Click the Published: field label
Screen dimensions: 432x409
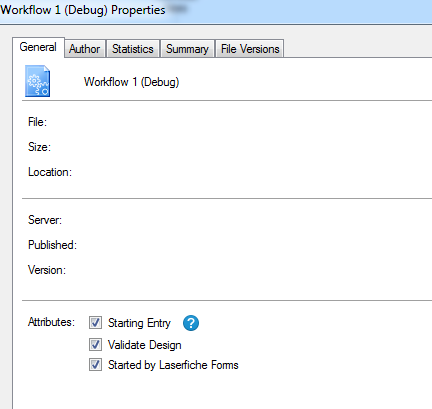pyautogui.click(x=52, y=245)
